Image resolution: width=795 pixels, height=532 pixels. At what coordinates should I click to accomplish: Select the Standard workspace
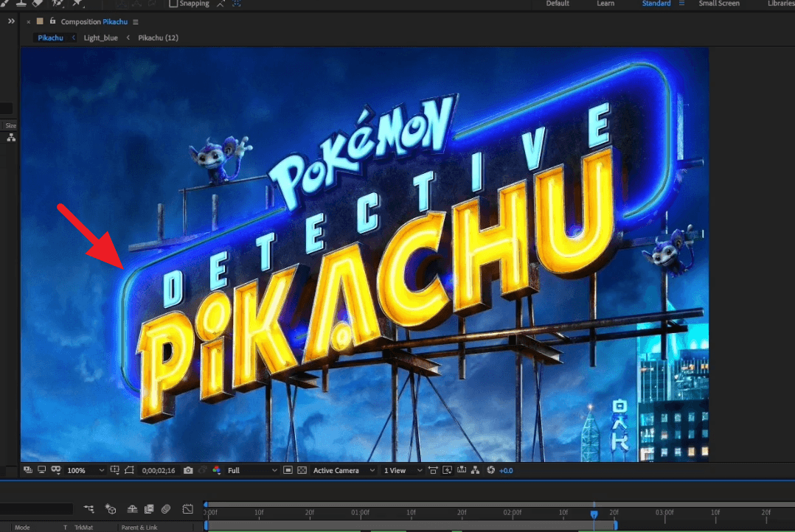click(656, 3)
